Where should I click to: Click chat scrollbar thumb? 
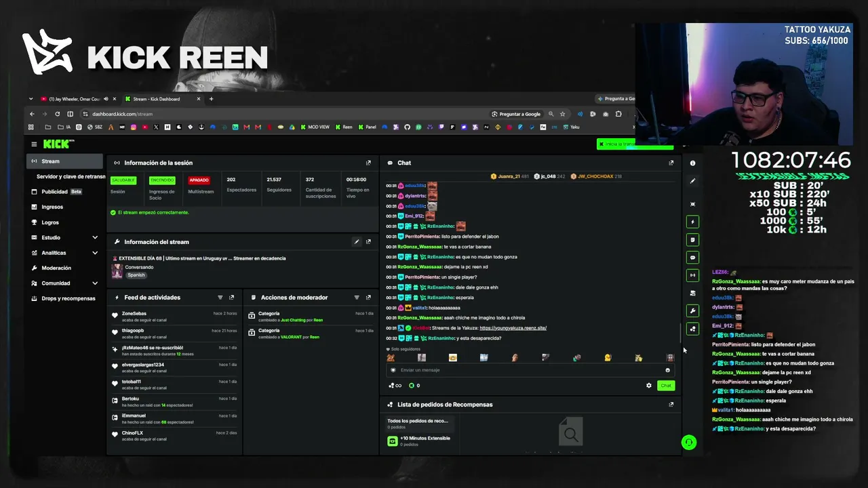pos(680,333)
